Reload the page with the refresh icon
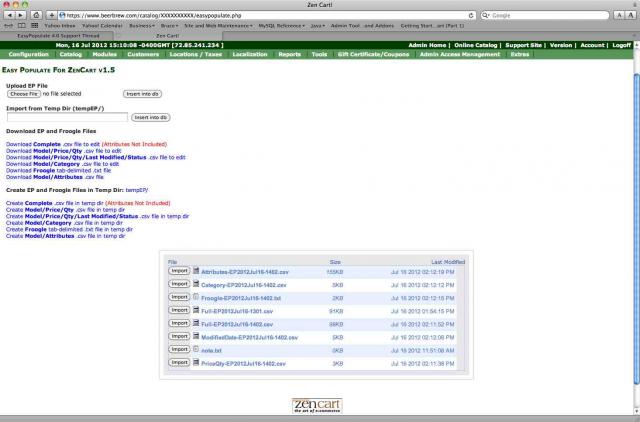640x422 pixels. 471,15
